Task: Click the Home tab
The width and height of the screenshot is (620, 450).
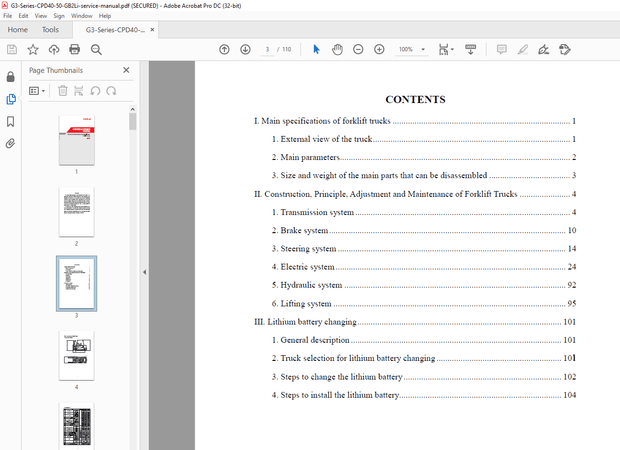Action: [17, 30]
